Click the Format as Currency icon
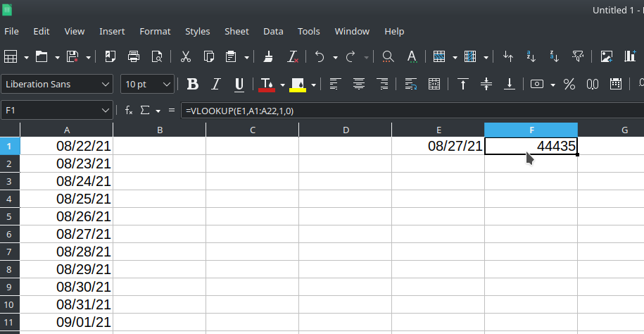Viewport: 644px width, 334px height. [537, 84]
